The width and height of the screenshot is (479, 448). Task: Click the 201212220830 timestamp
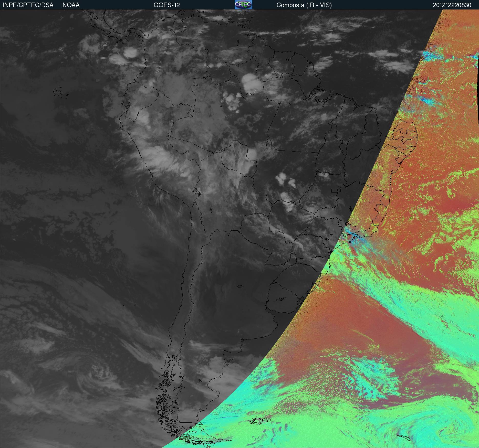pyautogui.click(x=452, y=5)
